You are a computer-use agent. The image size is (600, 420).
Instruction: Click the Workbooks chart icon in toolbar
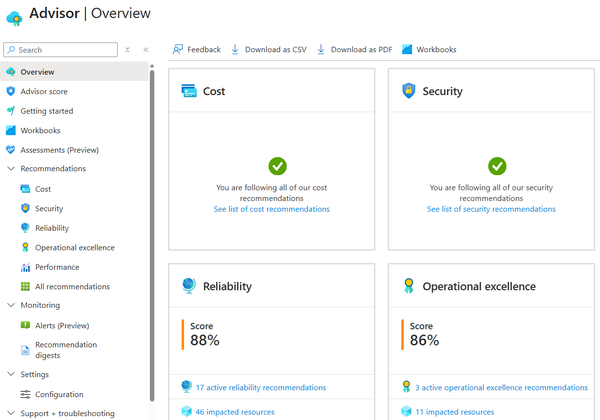pos(407,49)
